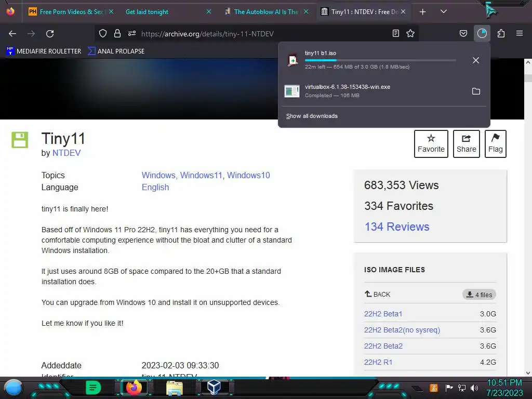Flag this item with the Flag button
The height and width of the screenshot is (399, 532).
click(495, 144)
